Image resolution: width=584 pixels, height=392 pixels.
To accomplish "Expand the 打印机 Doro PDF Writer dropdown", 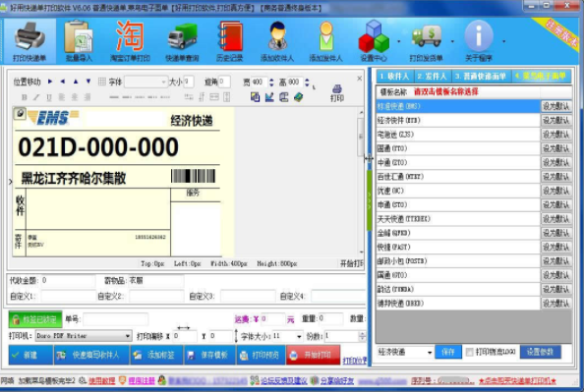I will pos(84,336).
